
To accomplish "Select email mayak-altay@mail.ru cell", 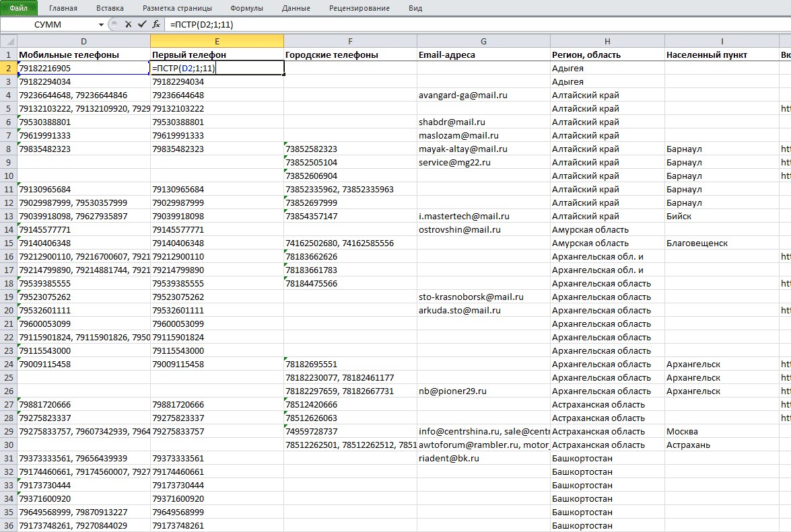I will pos(483,149).
